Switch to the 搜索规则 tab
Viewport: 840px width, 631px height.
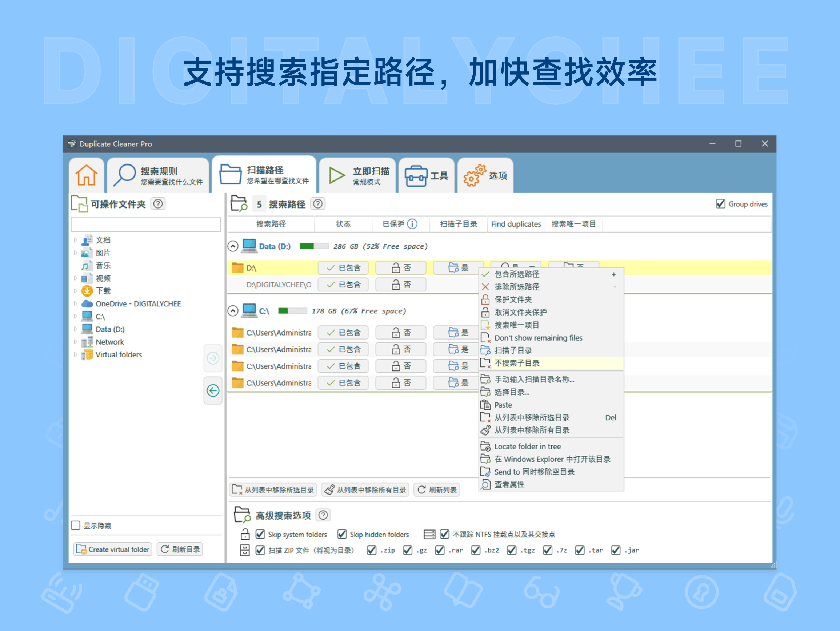(x=158, y=175)
